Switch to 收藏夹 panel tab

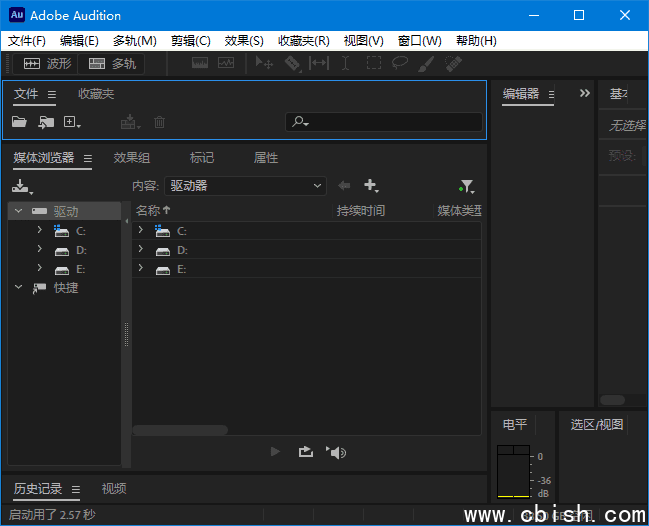click(x=96, y=94)
